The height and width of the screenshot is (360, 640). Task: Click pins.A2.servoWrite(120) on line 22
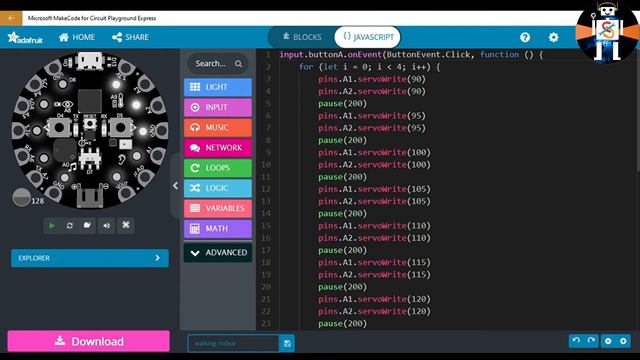click(374, 311)
